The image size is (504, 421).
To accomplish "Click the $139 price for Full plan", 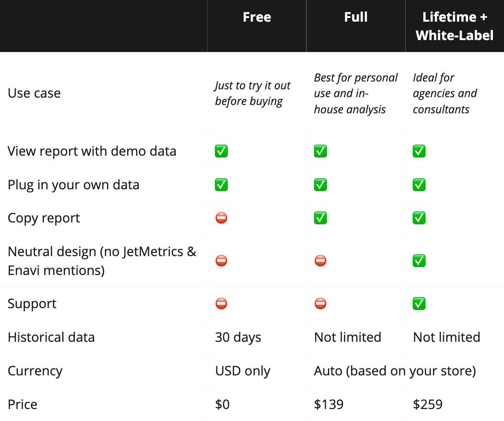I will pos(329,404).
